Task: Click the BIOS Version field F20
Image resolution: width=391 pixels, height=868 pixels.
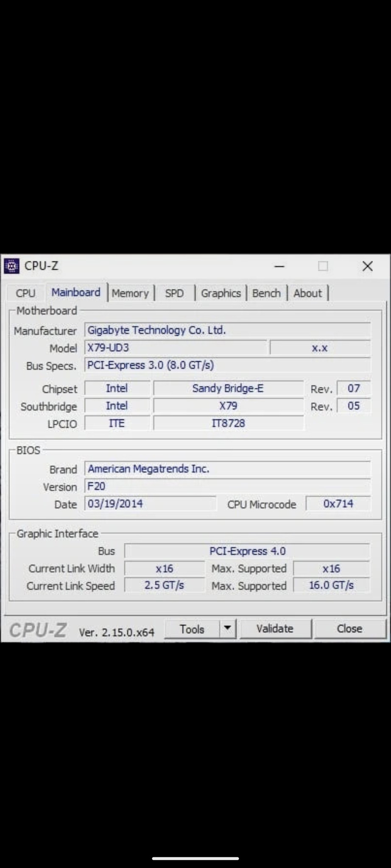Action: click(x=227, y=486)
